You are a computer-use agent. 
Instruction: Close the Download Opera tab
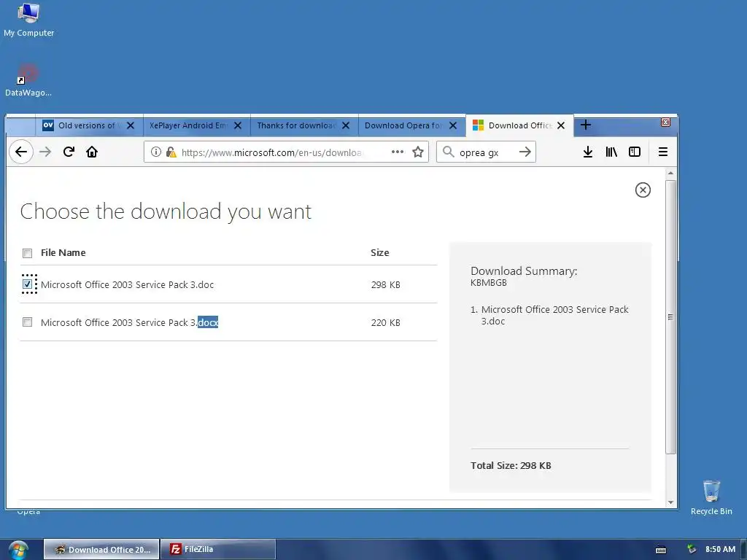pyautogui.click(x=453, y=125)
